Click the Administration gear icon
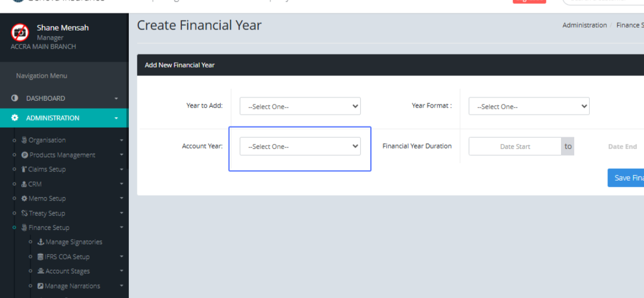 click(x=15, y=118)
